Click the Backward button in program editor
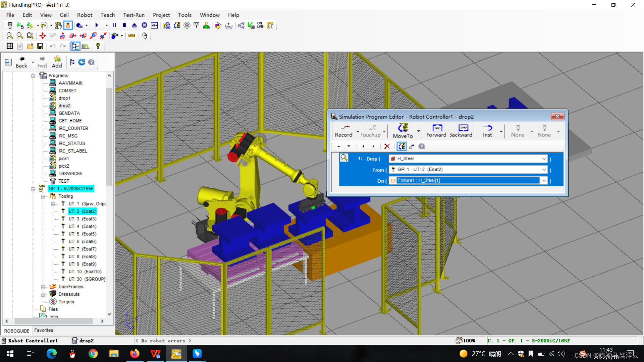644x362 pixels. tap(461, 131)
